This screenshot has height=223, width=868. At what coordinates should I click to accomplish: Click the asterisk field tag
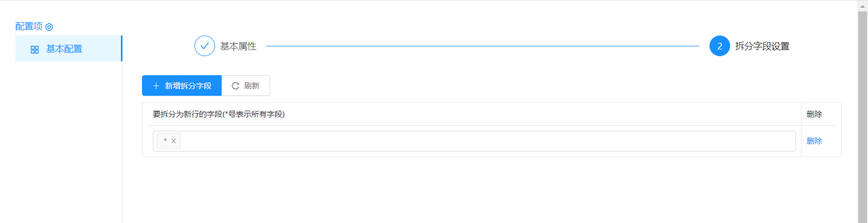point(165,141)
